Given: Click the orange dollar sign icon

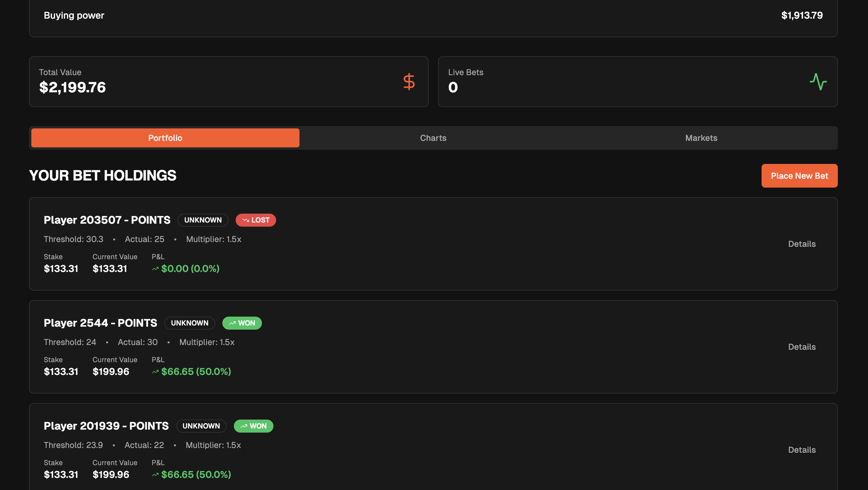Looking at the screenshot, I should coord(409,82).
